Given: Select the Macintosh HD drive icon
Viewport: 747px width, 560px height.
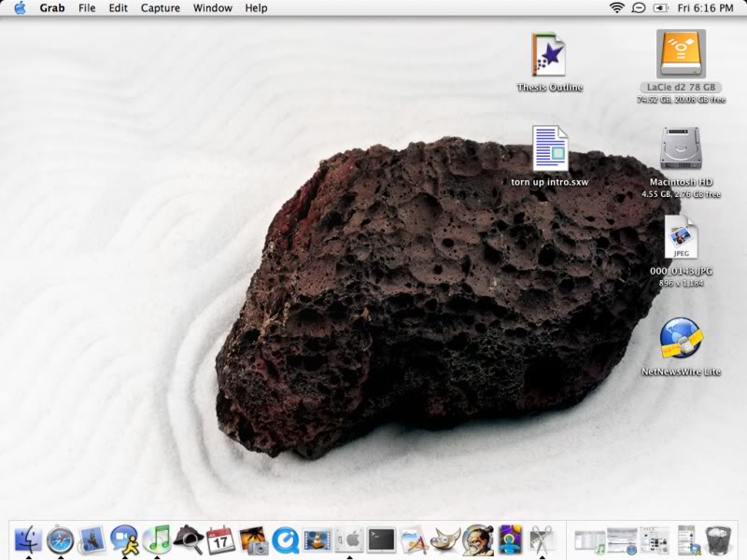Looking at the screenshot, I should point(681,148).
